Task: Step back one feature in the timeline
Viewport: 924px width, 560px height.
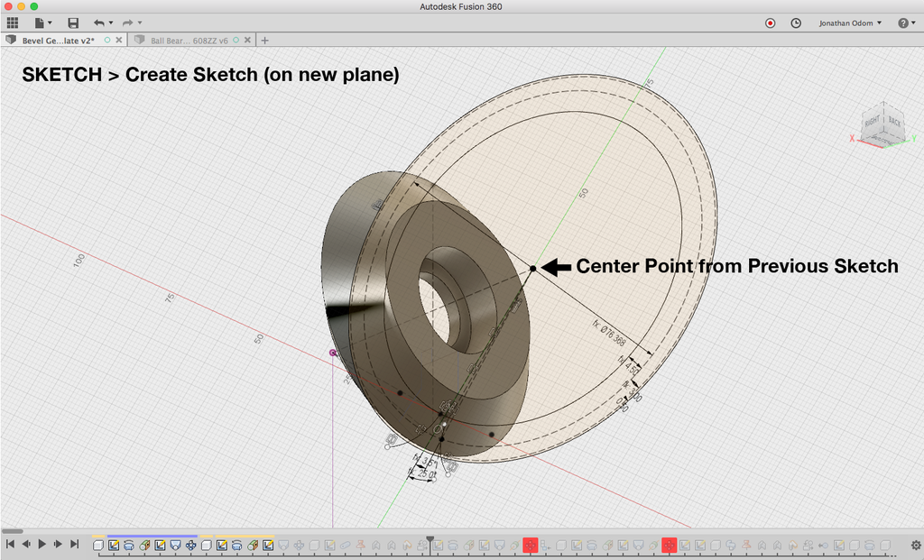Action: 26,544
